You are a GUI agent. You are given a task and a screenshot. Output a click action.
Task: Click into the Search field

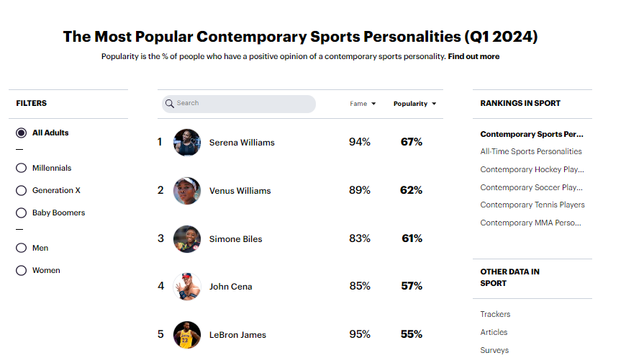point(243,104)
